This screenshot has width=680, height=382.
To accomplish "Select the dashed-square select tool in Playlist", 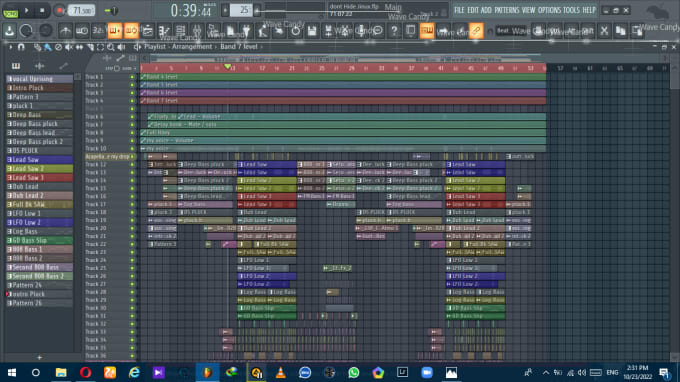I will tap(101, 47).
